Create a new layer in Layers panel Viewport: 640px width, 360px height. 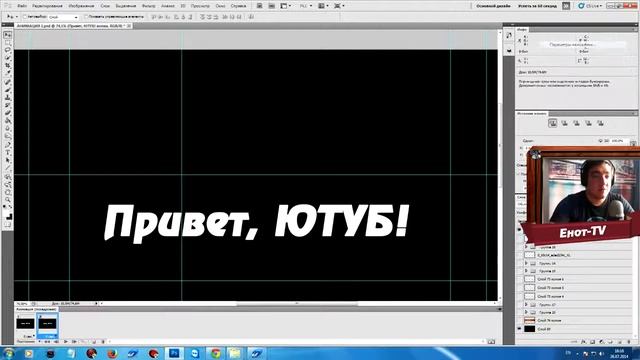620,342
